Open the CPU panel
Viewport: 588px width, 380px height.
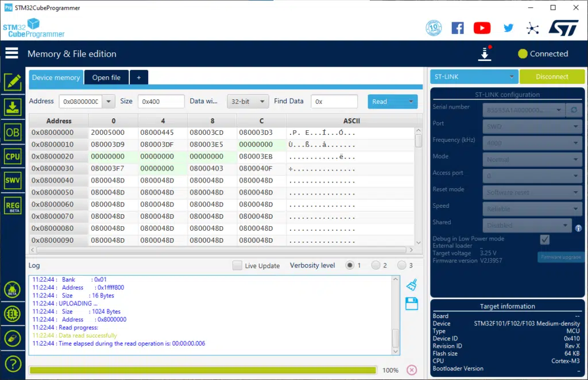coord(13,157)
